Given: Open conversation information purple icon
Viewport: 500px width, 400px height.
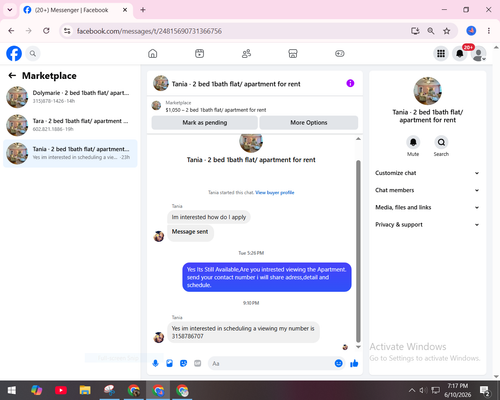Looking at the screenshot, I should point(350,83).
